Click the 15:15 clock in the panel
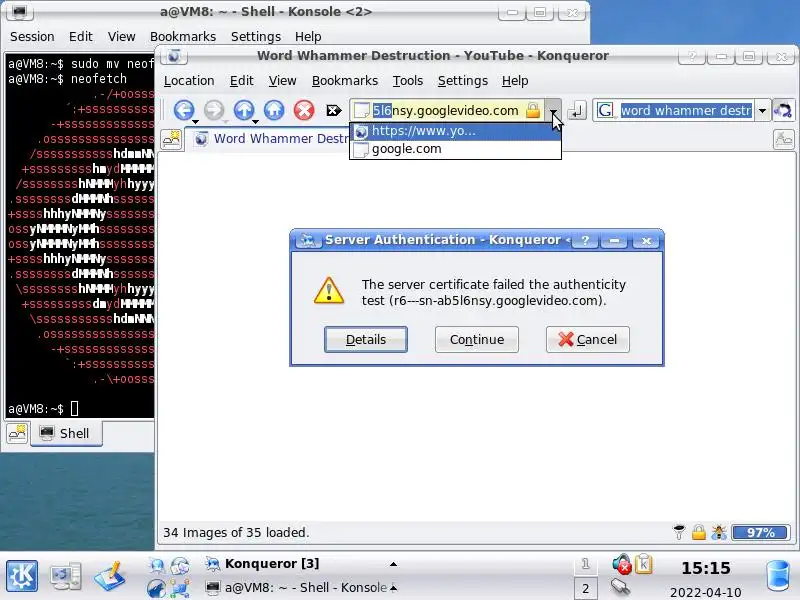The width and height of the screenshot is (800, 600). [706, 567]
